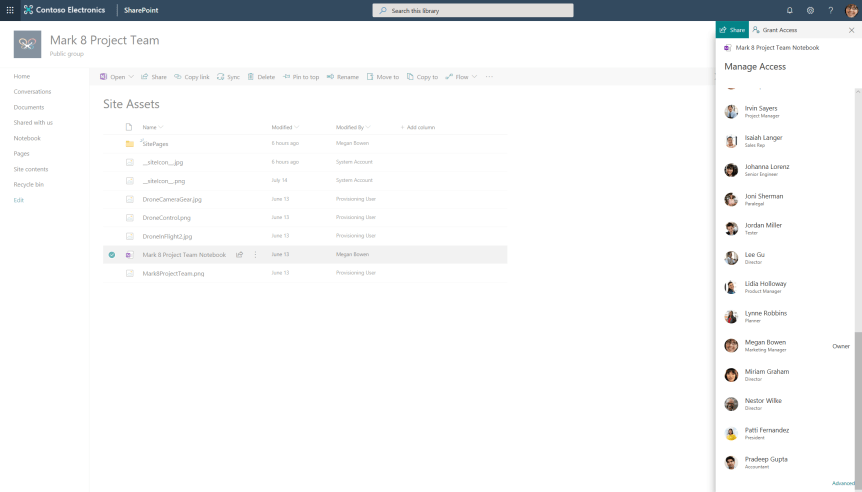The width and height of the screenshot is (862, 492).
Task: Open Conversations in the left navigation
Action: pos(32,92)
